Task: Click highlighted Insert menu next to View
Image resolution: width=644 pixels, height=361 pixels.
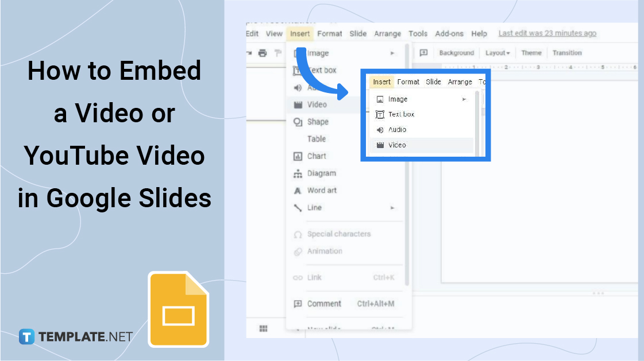Action: coord(300,34)
